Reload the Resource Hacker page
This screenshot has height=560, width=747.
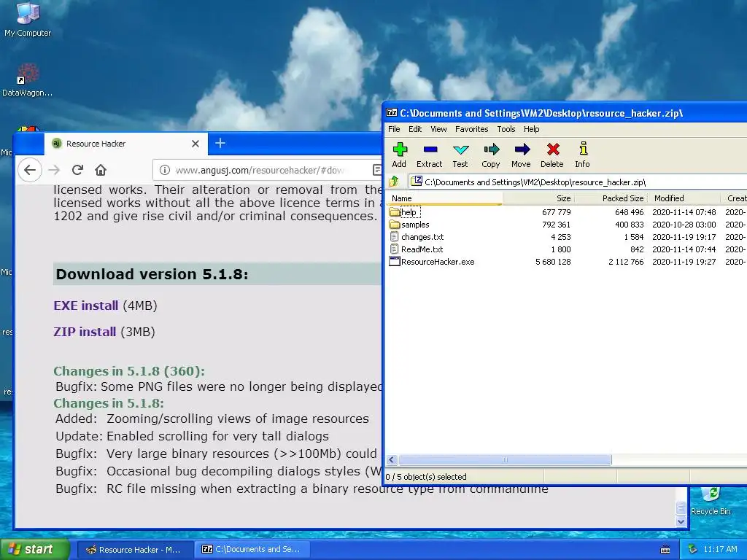coord(77,170)
